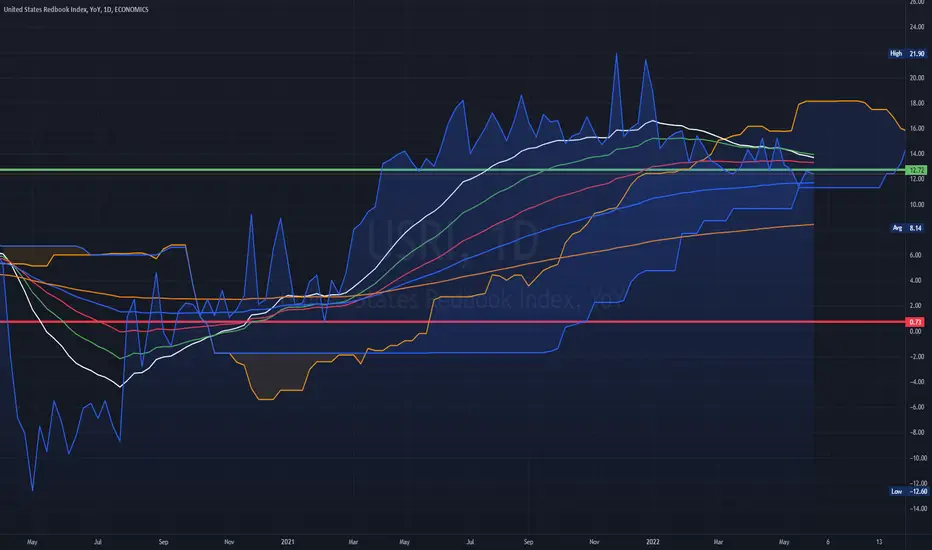Click the 20.00 price axis value
The width and height of the screenshot is (932, 550).
(x=917, y=78)
